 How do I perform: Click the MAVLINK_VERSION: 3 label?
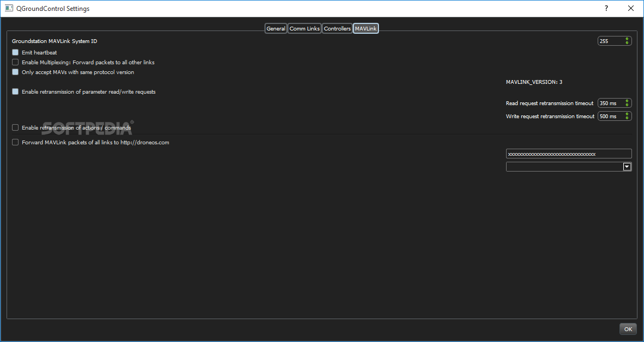coord(534,82)
